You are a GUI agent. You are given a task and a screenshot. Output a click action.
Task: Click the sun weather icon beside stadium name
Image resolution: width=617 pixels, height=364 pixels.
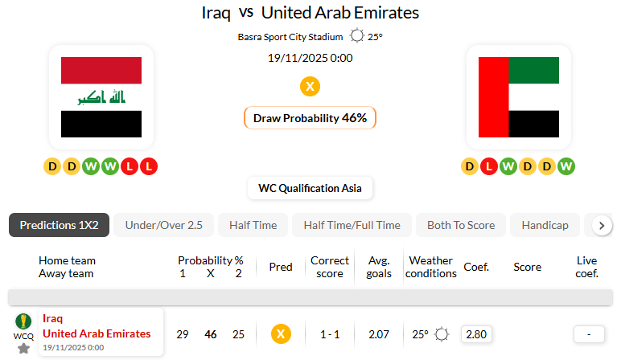point(357,36)
